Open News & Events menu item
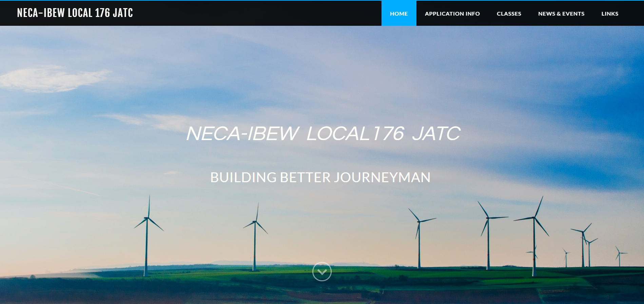The image size is (644, 304). 561,14
